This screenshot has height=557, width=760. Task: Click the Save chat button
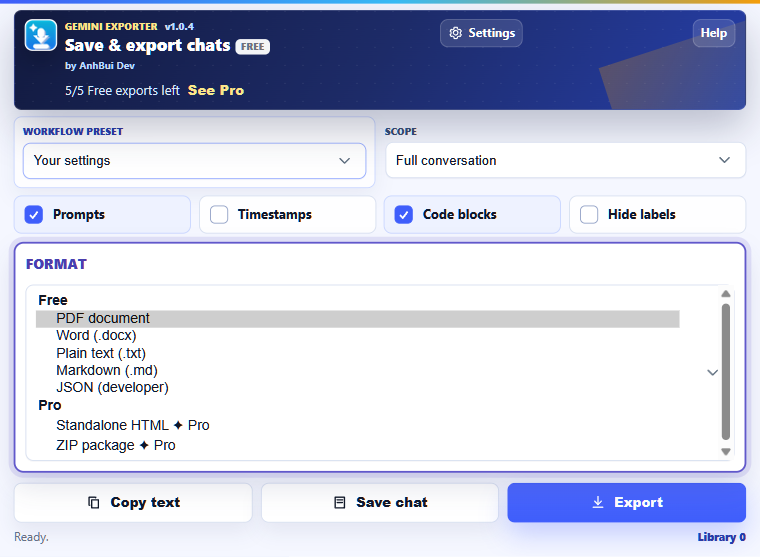coord(380,502)
